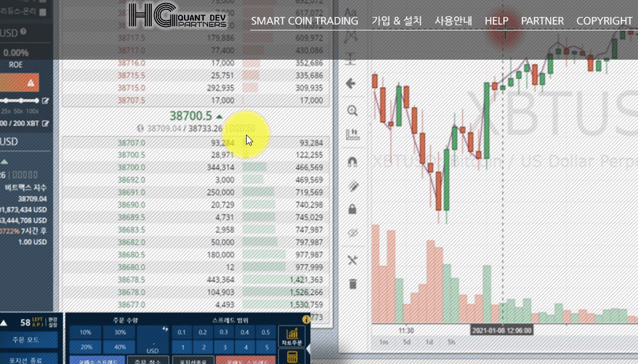Click the 포지션 종료 button on left panel
638x364 pixels.
coord(29,359)
